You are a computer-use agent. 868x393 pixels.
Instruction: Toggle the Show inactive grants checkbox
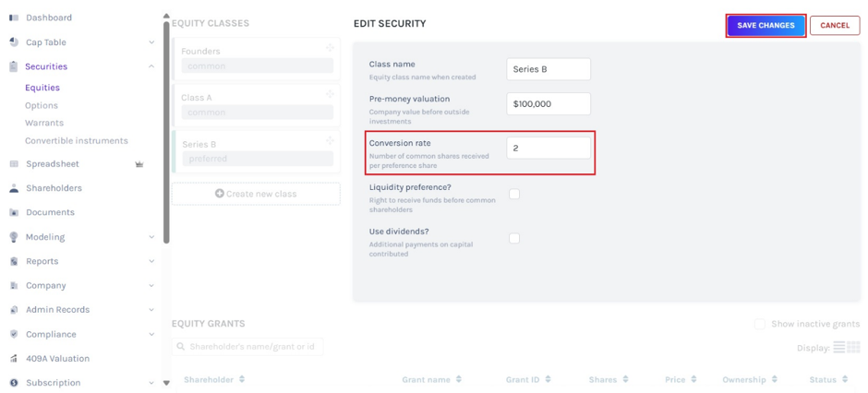[760, 324]
